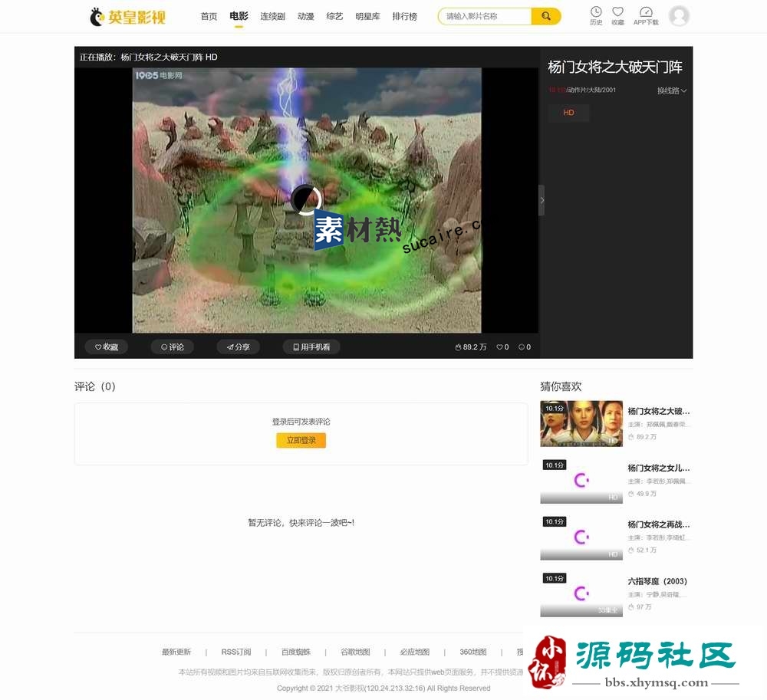This screenshot has height=700, width=767.
Task: Click the 谷歌地图 footer link
Action: (x=355, y=652)
